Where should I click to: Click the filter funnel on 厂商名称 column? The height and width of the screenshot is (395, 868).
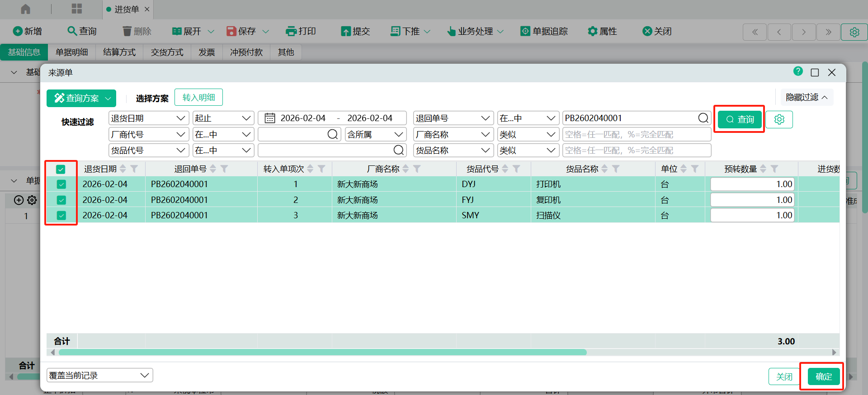point(417,169)
